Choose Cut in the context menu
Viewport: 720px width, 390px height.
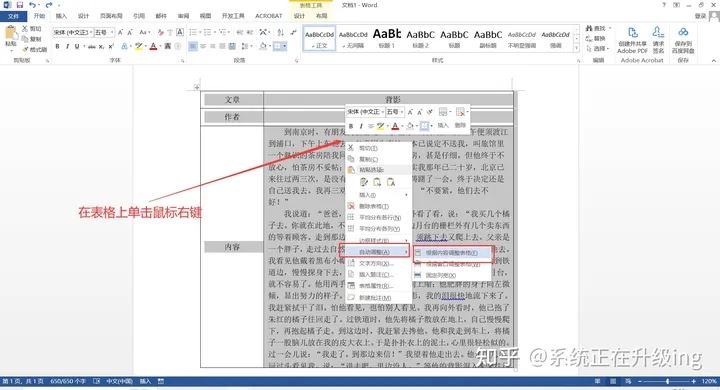(x=379, y=148)
